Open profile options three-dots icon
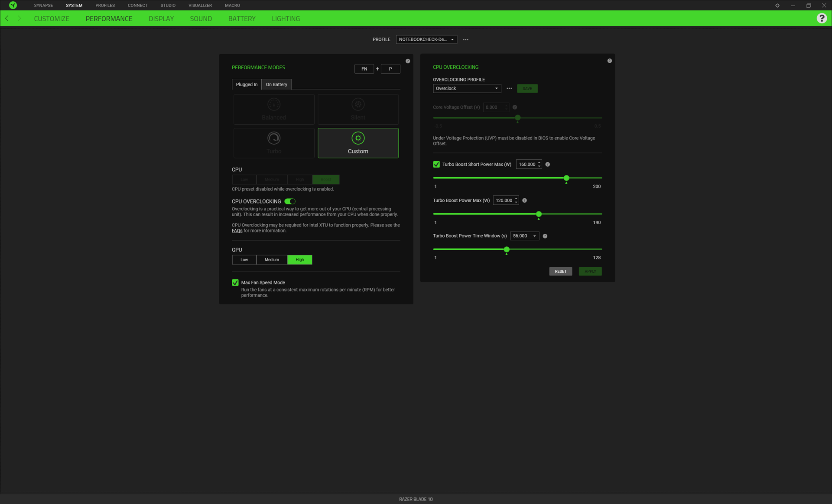 (x=465, y=39)
